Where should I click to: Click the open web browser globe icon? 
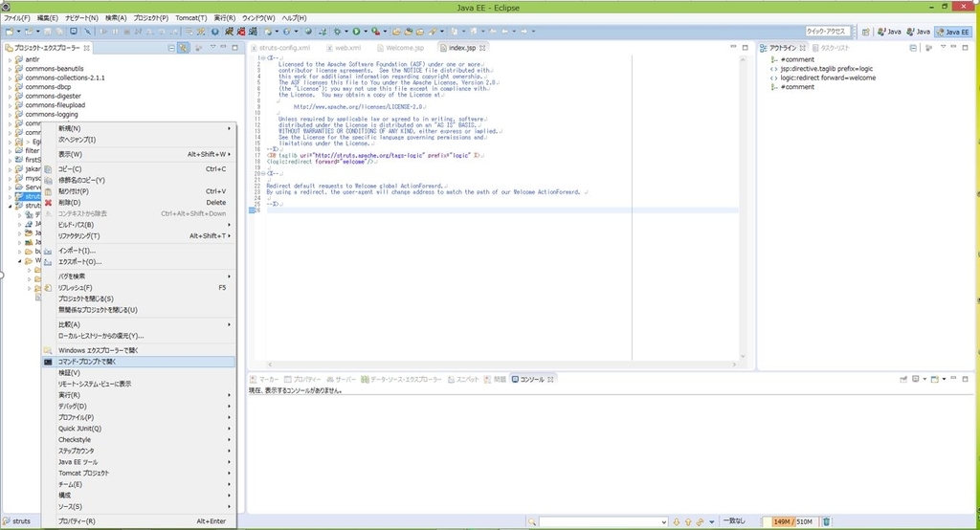308,32
